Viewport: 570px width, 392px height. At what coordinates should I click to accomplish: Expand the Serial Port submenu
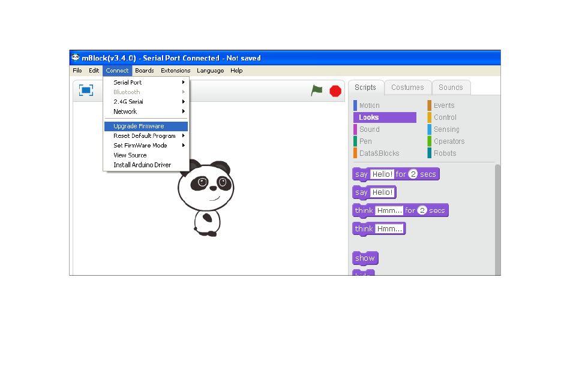pos(146,83)
